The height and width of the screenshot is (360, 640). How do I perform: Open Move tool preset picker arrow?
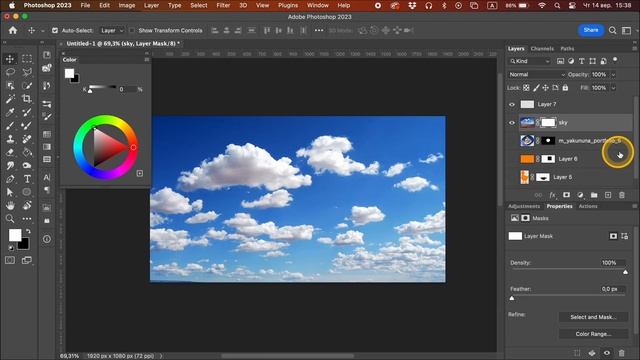point(42,31)
